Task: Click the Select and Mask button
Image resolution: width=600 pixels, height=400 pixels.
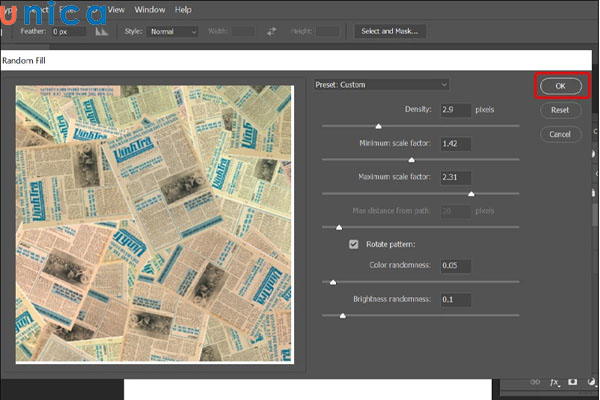Action: [x=391, y=32]
